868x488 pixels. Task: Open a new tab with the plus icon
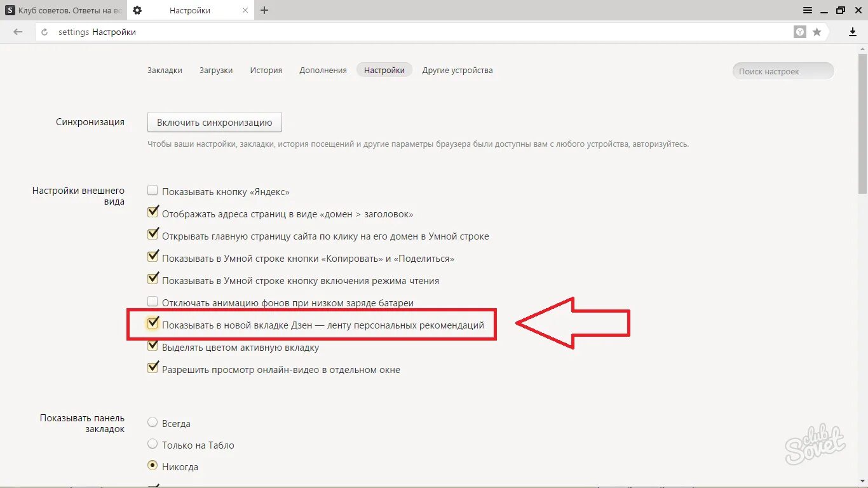point(264,10)
